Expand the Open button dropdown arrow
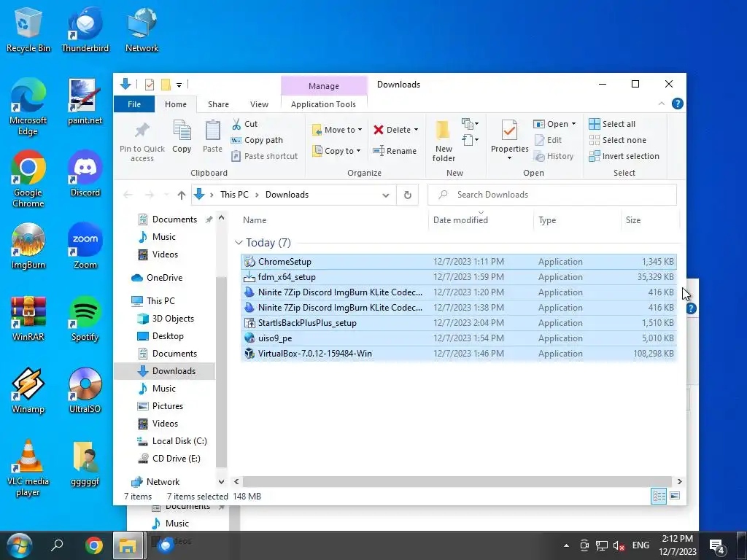Viewport: 747px width, 560px height. (573, 124)
